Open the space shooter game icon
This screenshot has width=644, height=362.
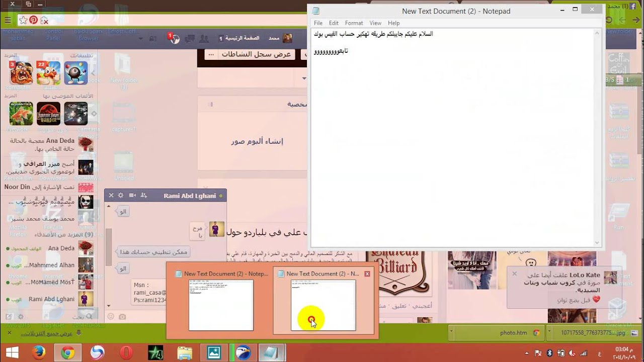point(75,114)
